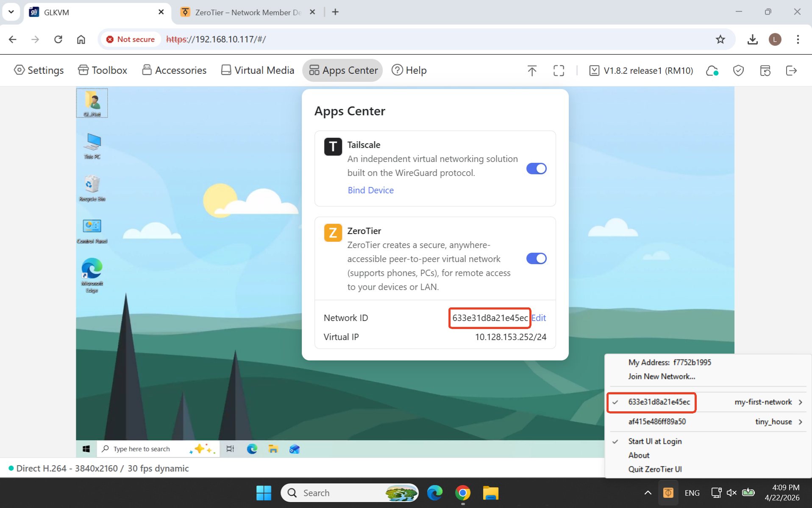Image resolution: width=812 pixels, height=508 pixels.
Task: Disable the Tailscale toggle
Action: 536,169
